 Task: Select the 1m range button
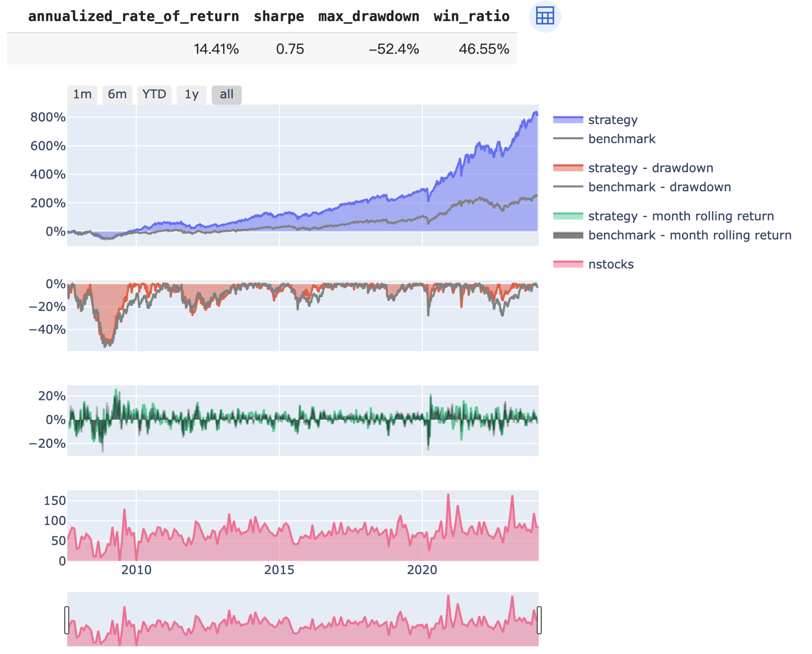pos(82,94)
